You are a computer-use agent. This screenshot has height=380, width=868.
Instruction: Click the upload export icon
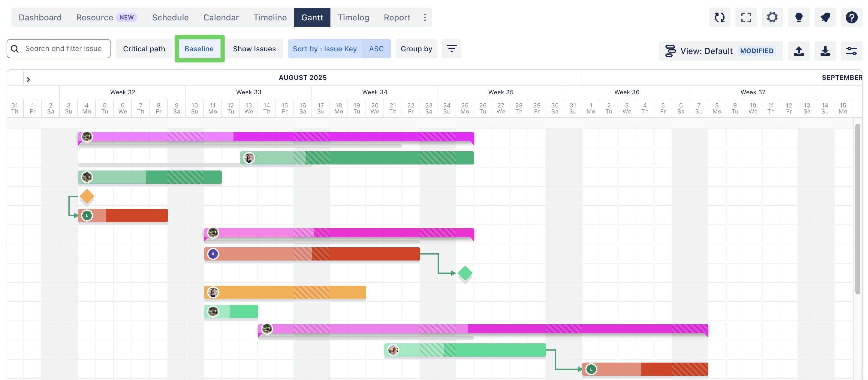click(x=799, y=51)
